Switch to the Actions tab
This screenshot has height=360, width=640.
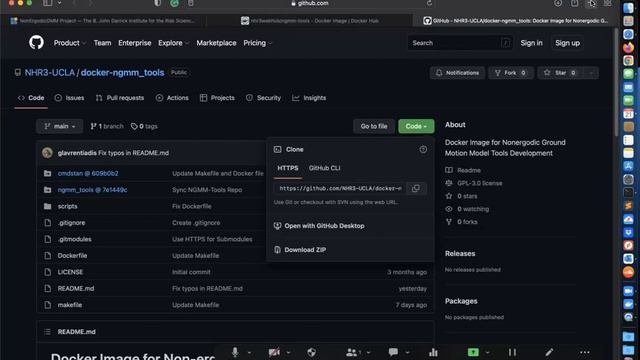coord(172,98)
